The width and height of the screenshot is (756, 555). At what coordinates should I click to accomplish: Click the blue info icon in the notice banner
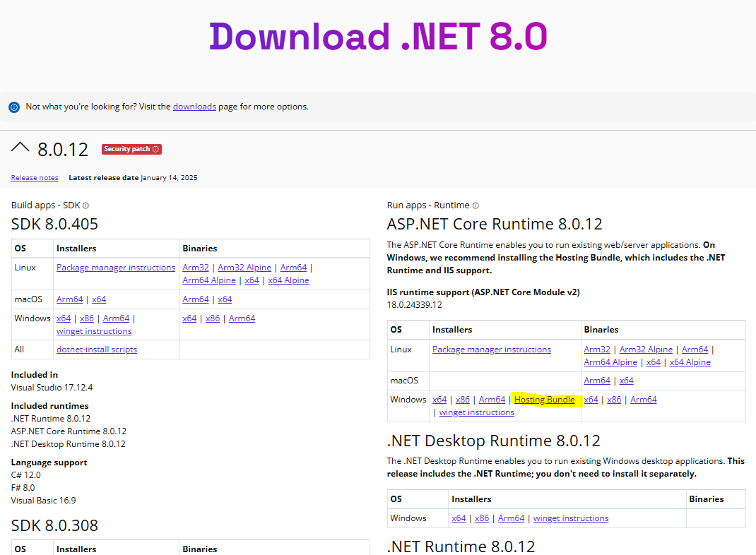tap(13, 107)
